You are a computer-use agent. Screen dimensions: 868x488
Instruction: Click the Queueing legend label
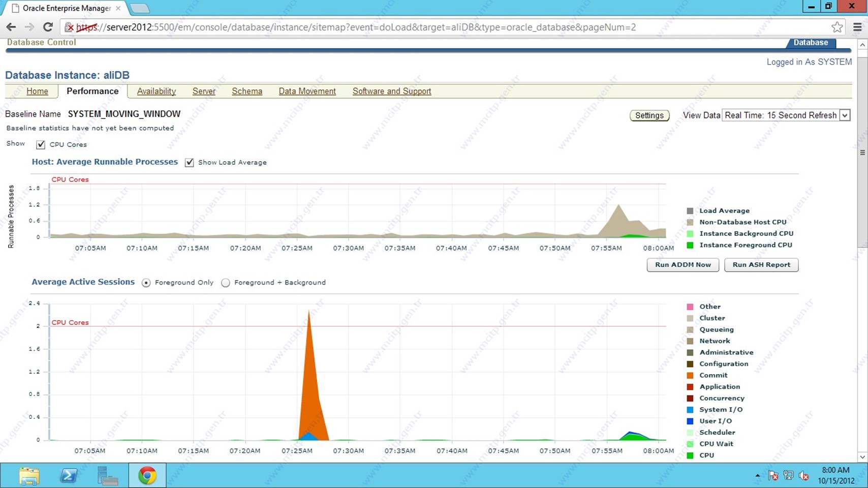[x=717, y=330]
